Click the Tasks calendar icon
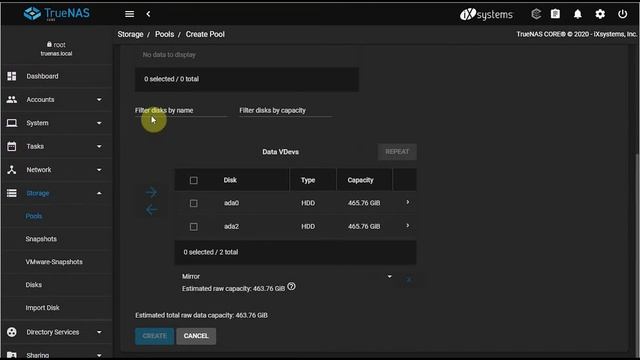Viewport: 640px width, 360px height. [x=12, y=146]
